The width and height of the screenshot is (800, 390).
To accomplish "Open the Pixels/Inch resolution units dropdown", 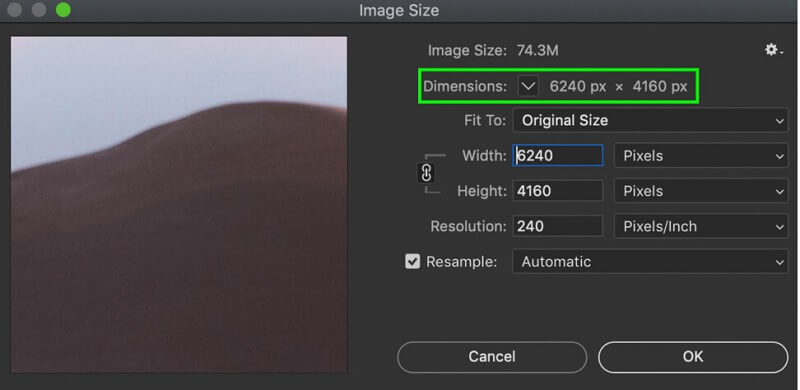I will tap(701, 226).
